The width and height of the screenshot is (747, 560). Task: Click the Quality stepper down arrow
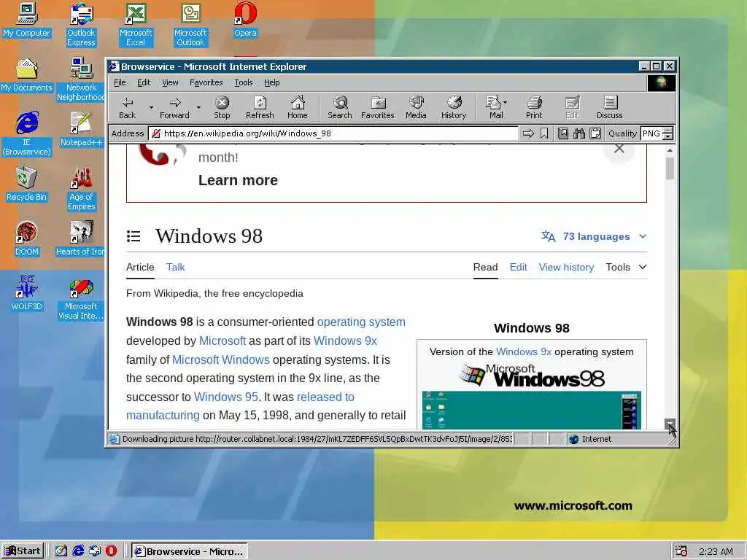(x=668, y=137)
